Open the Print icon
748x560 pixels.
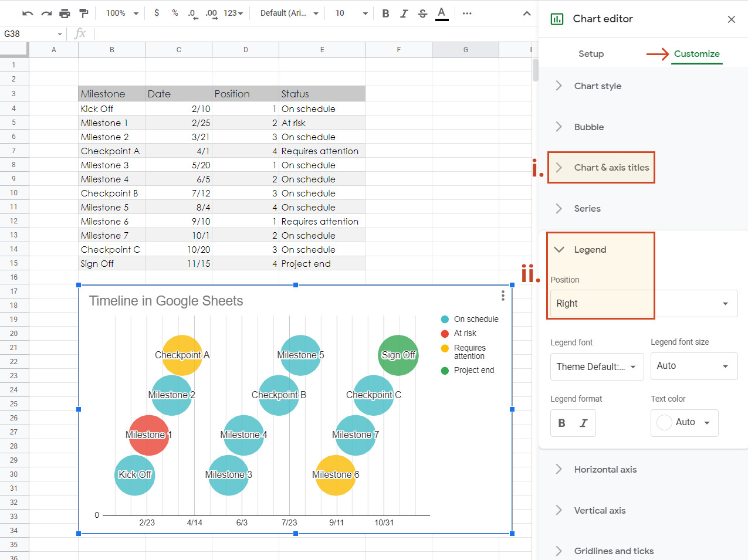click(x=65, y=13)
